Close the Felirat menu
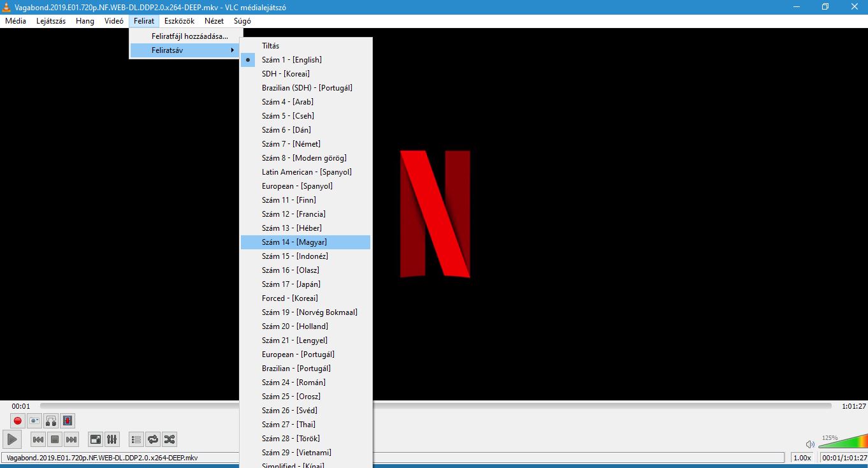 click(x=144, y=21)
